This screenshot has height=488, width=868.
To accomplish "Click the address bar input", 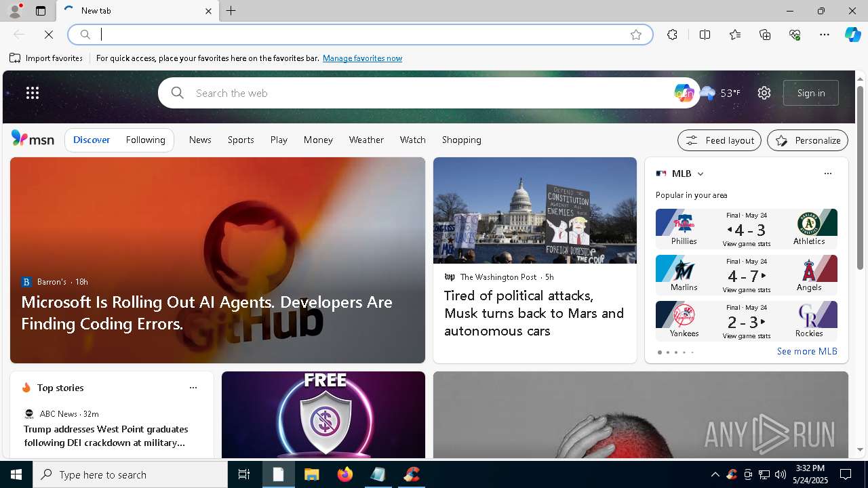I will 359,35.
